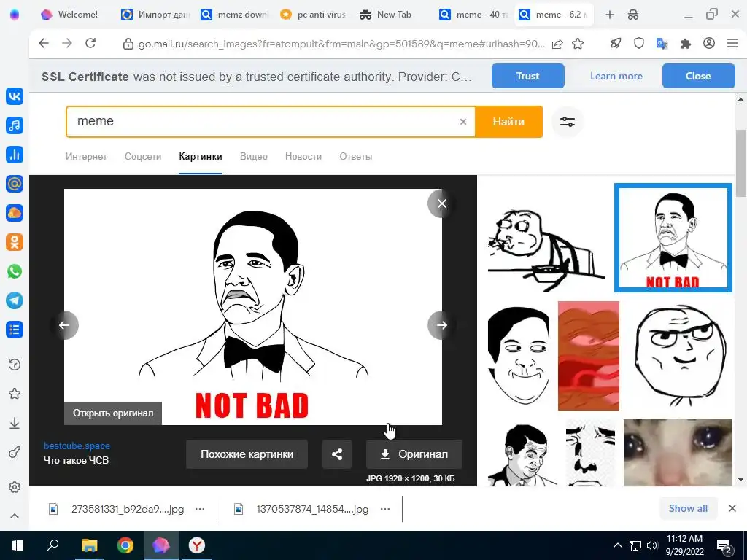Click the Learn more link
This screenshot has height=560, width=747.
(616, 76)
